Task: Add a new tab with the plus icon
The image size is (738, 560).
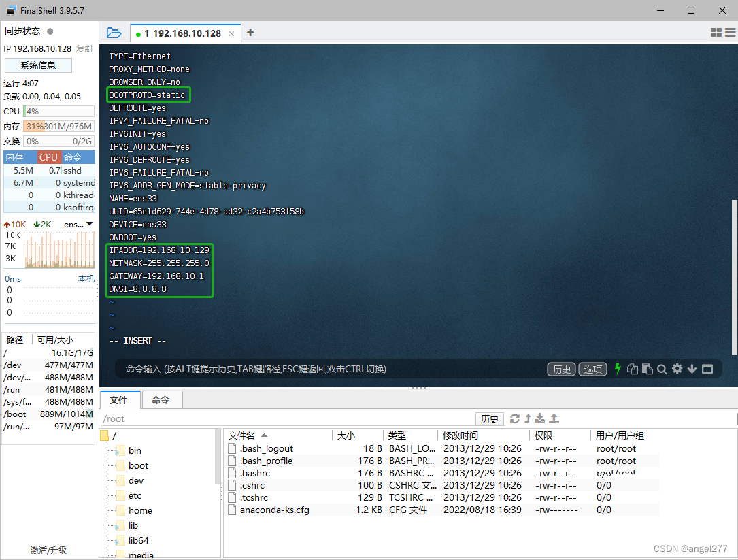Action: (x=250, y=33)
